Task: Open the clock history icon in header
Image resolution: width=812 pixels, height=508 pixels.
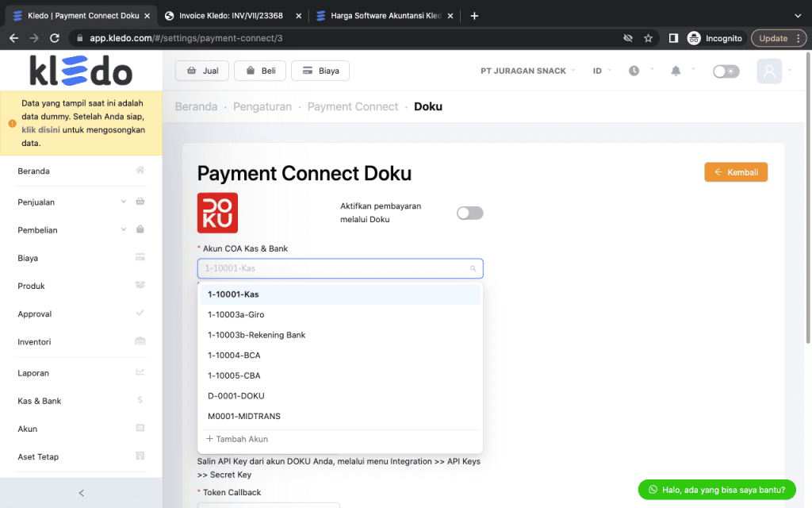Action: pos(634,71)
